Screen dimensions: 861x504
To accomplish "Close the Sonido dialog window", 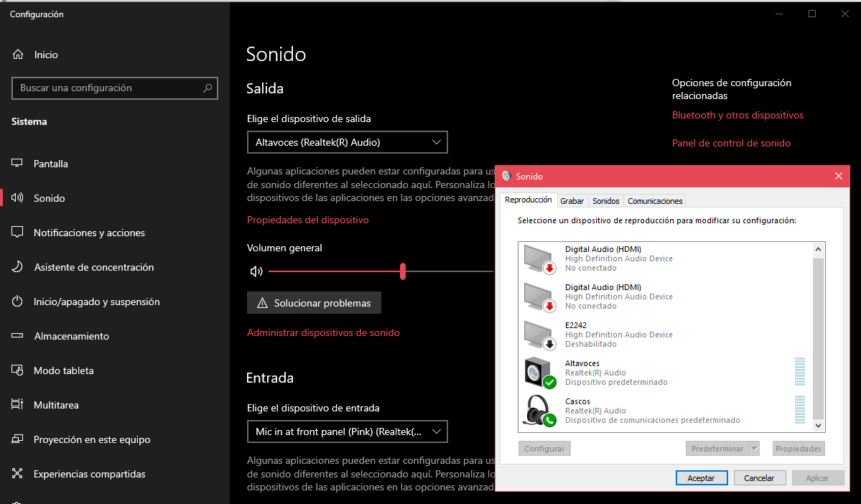I will coord(839,176).
